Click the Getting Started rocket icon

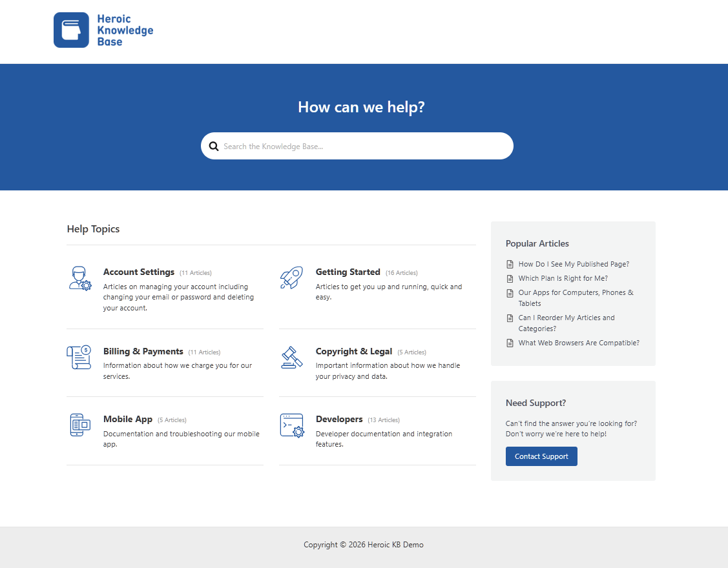tap(291, 278)
